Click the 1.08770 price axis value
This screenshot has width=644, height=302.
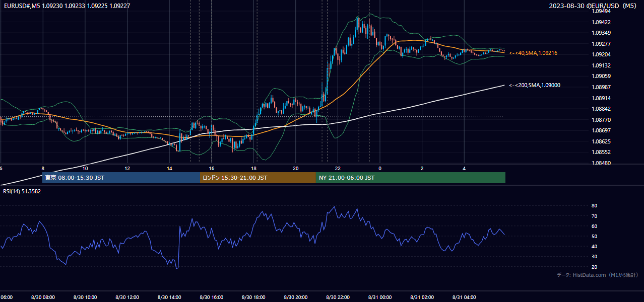(x=601, y=120)
